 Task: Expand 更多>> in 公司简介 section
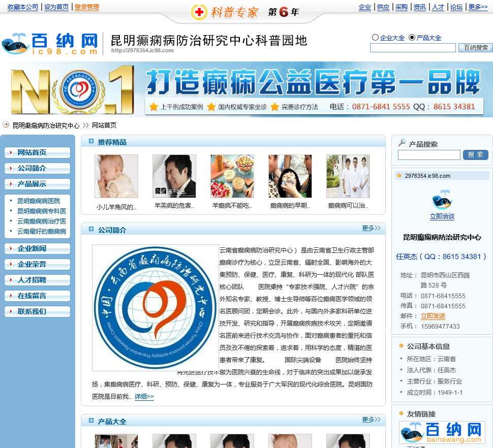click(371, 228)
